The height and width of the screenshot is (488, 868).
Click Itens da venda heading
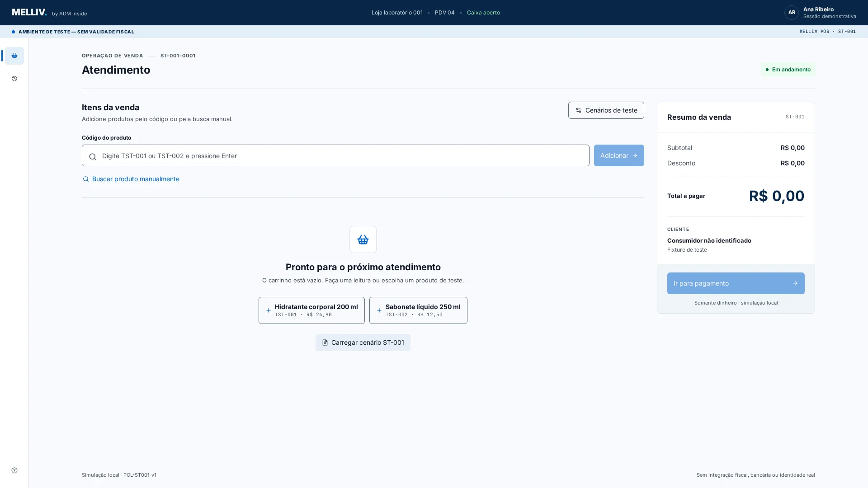[x=110, y=108]
